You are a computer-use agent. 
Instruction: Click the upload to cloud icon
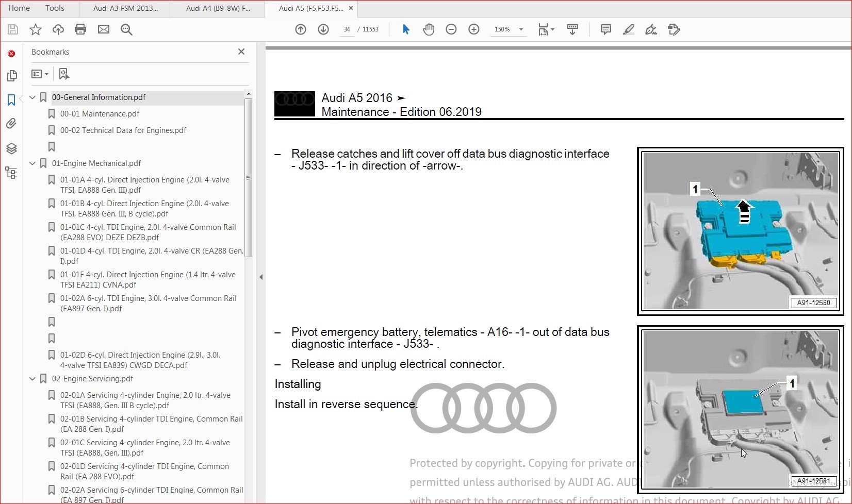58,29
